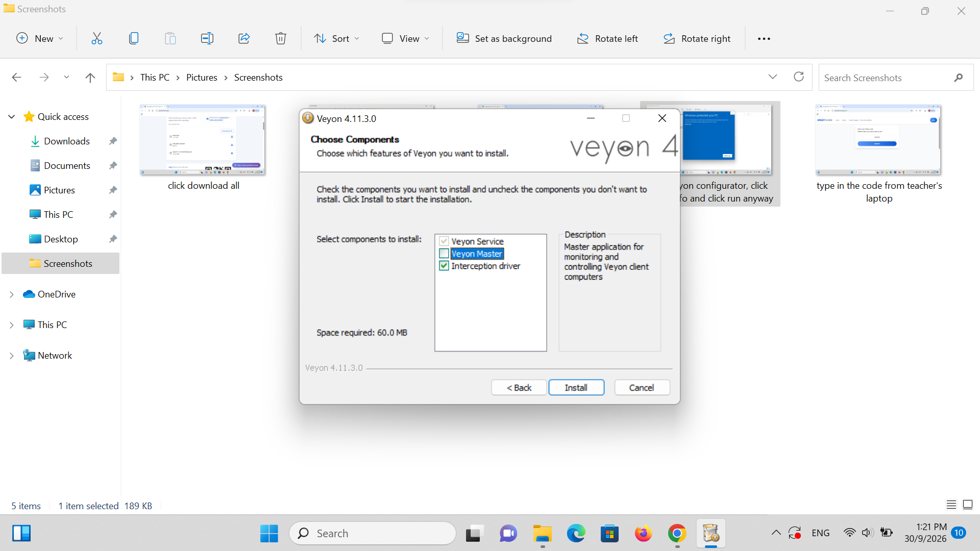
Task: Open Task View in the taskbar
Action: tap(474, 534)
